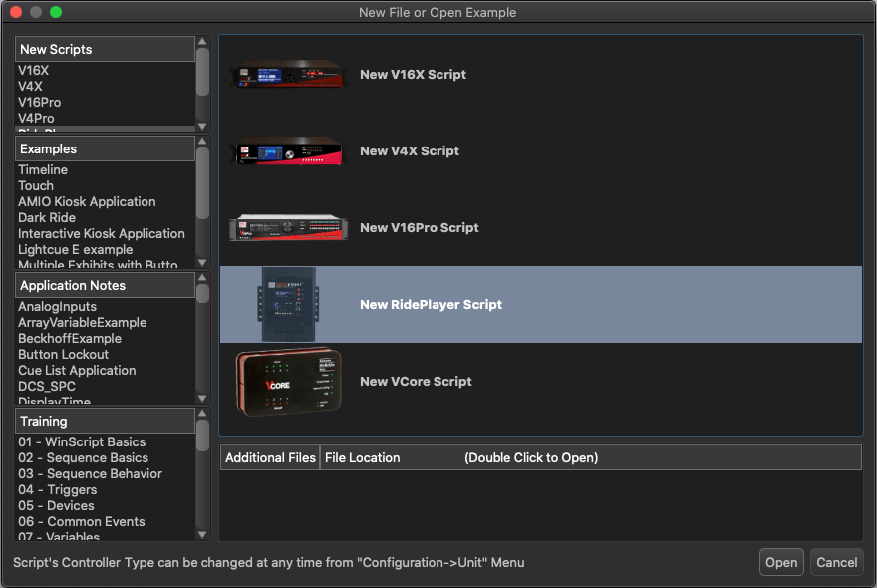Choose New V16Pro Script label
877x588 pixels.
click(x=419, y=227)
